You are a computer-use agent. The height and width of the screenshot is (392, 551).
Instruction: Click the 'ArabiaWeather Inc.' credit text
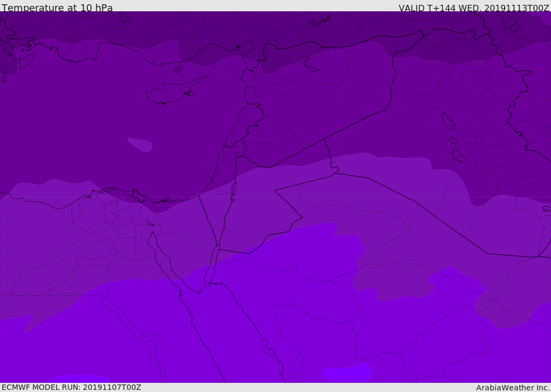512,388
